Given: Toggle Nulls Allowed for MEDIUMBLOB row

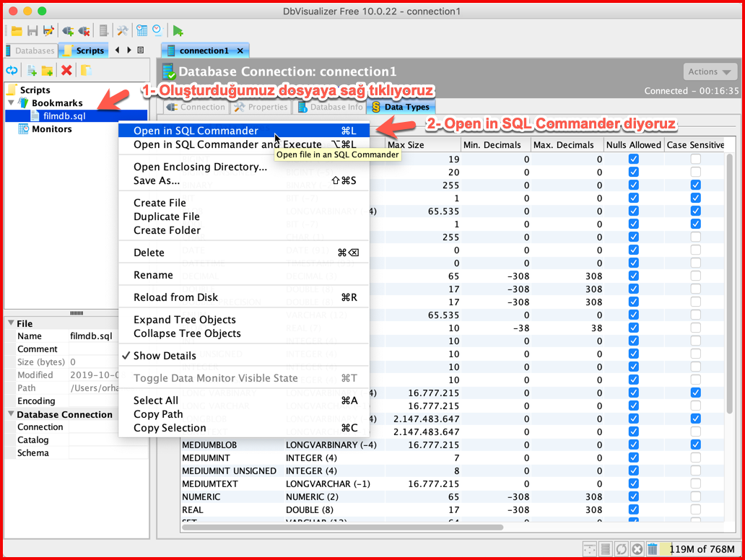Looking at the screenshot, I should (633, 445).
